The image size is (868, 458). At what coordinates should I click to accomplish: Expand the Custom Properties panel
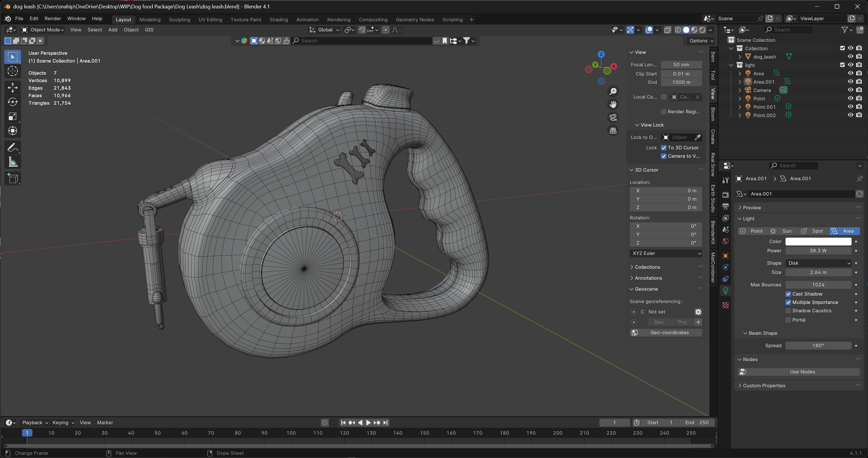point(764,386)
